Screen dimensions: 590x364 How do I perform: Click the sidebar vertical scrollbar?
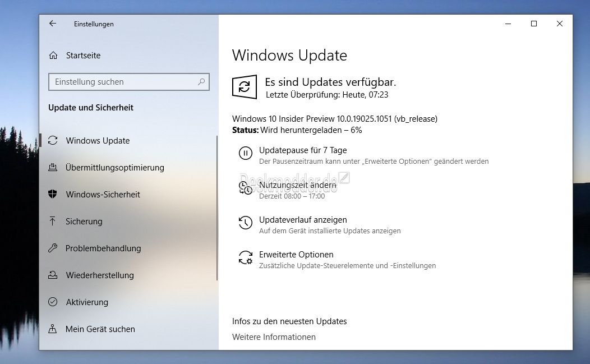217,208
